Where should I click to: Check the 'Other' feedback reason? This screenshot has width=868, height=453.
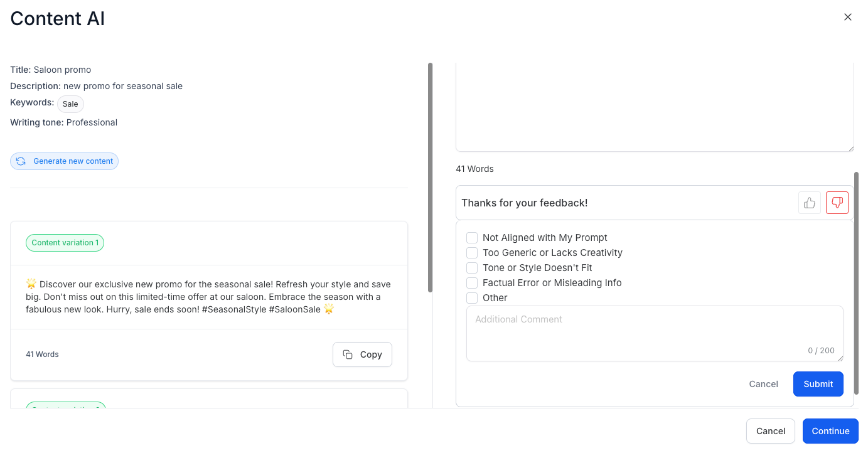pyautogui.click(x=472, y=298)
